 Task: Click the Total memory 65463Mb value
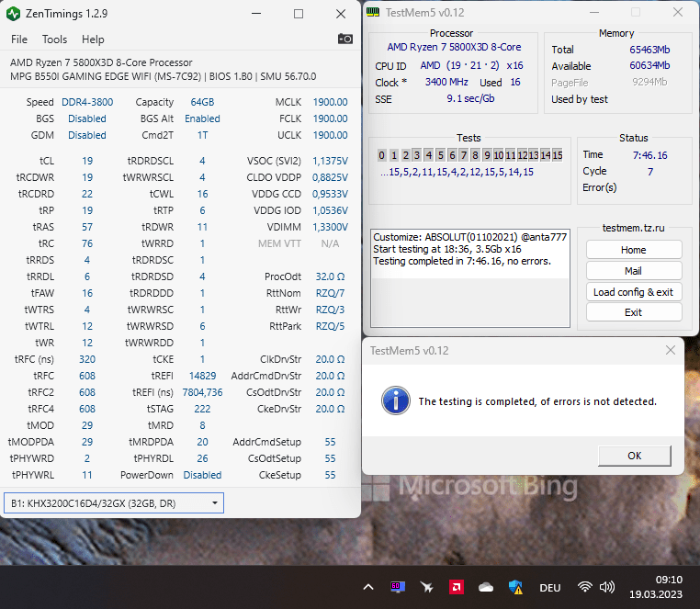[649, 50]
